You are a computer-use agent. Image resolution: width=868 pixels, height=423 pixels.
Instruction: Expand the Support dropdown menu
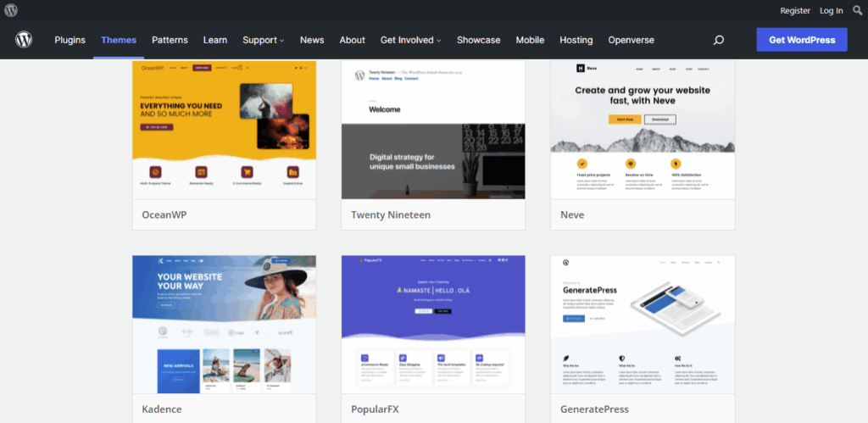pyautogui.click(x=263, y=40)
